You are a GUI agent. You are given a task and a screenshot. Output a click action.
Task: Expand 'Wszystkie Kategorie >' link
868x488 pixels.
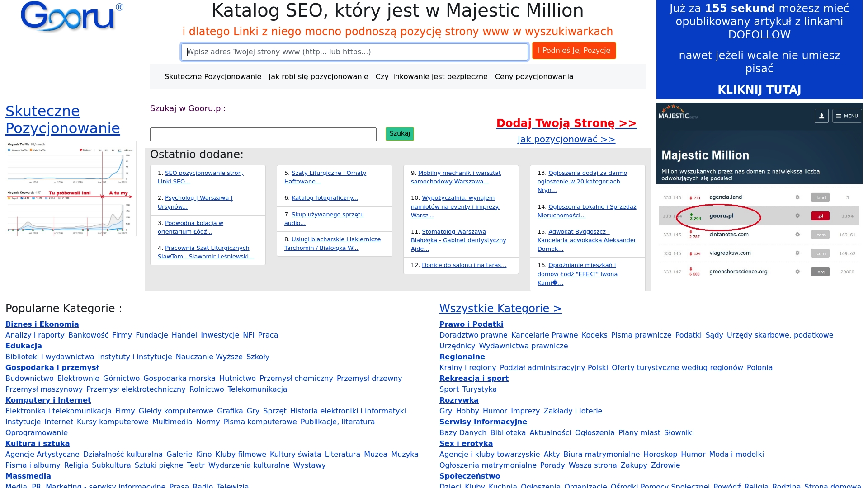click(x=500, y=309)
